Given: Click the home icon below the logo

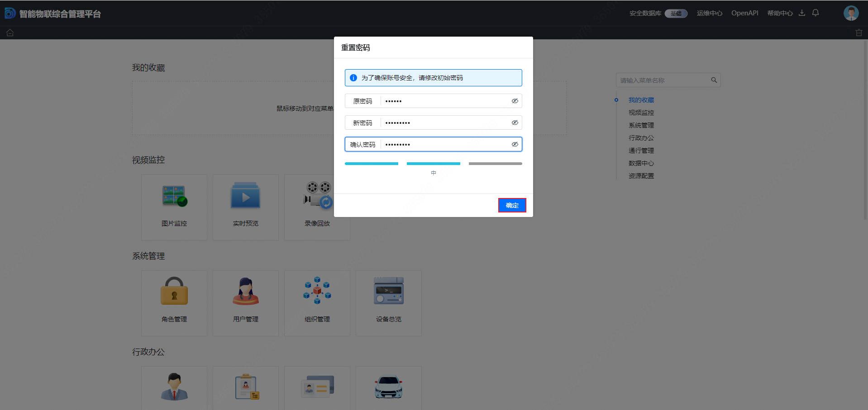Looking at the screenshot, I should (x=10, y=33).
